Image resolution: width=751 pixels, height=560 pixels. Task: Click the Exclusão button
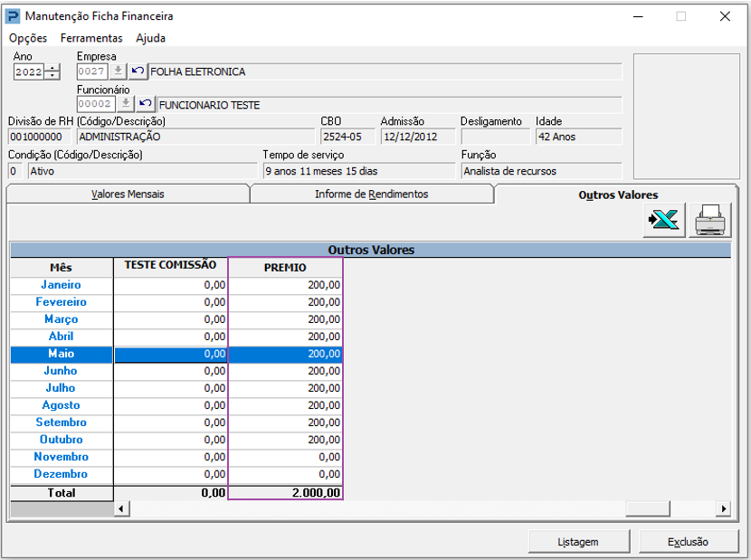689,542
